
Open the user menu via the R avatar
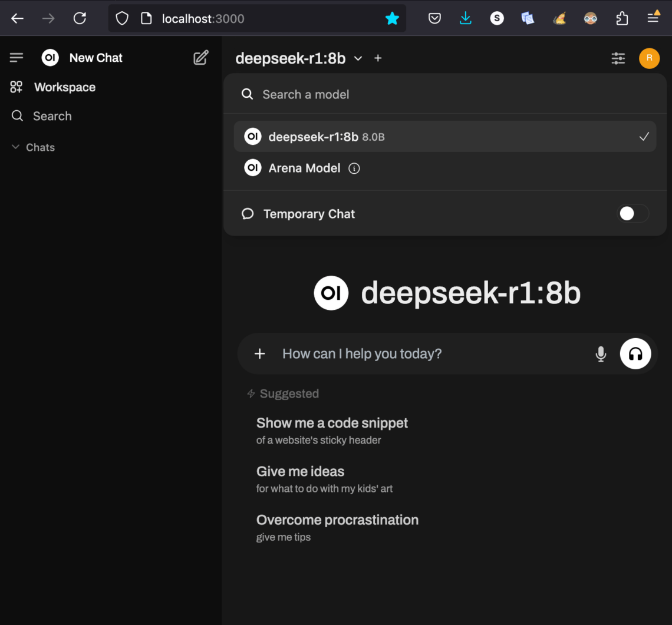coord(650,58)
